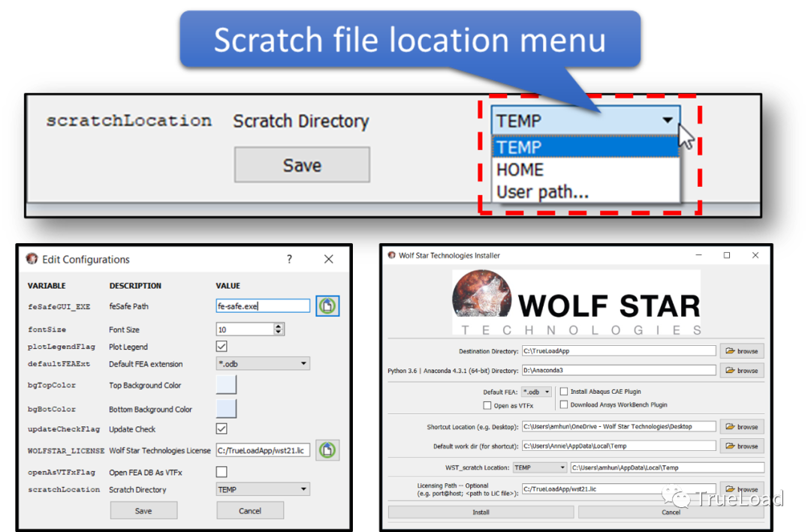This screenshot has height=532, width=811.
Task: Maximize the Wolf Star Technologies Installer window
Action: (x=727, y=255)
